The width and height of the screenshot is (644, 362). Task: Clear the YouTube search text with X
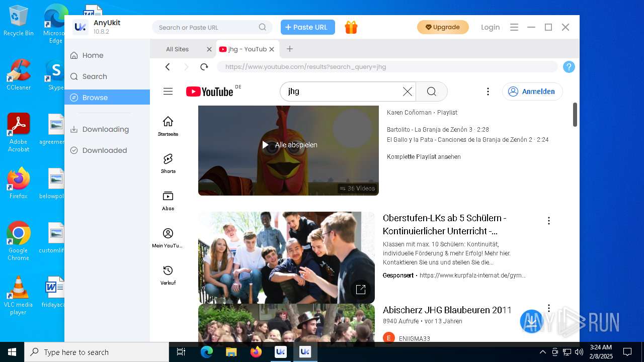click(x=408, y=92)
